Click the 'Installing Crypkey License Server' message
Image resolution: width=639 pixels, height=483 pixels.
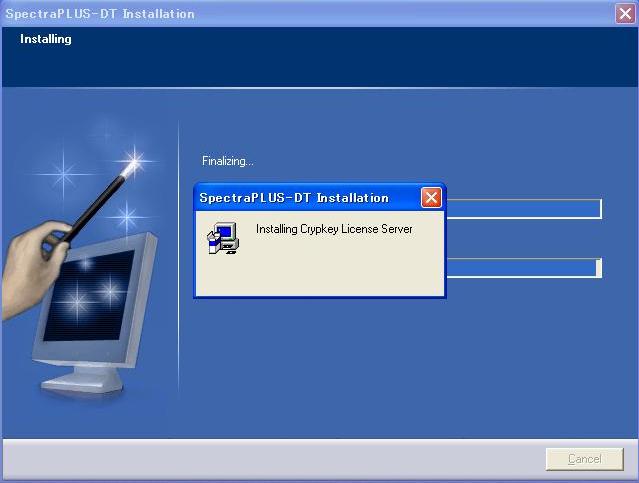[334, 229]
